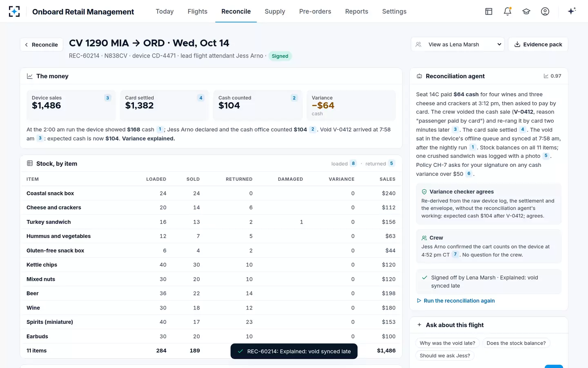Switch to the Today tab
This screenshot has width=588, height=368.
pyautogui.click(x=165, y=11)
